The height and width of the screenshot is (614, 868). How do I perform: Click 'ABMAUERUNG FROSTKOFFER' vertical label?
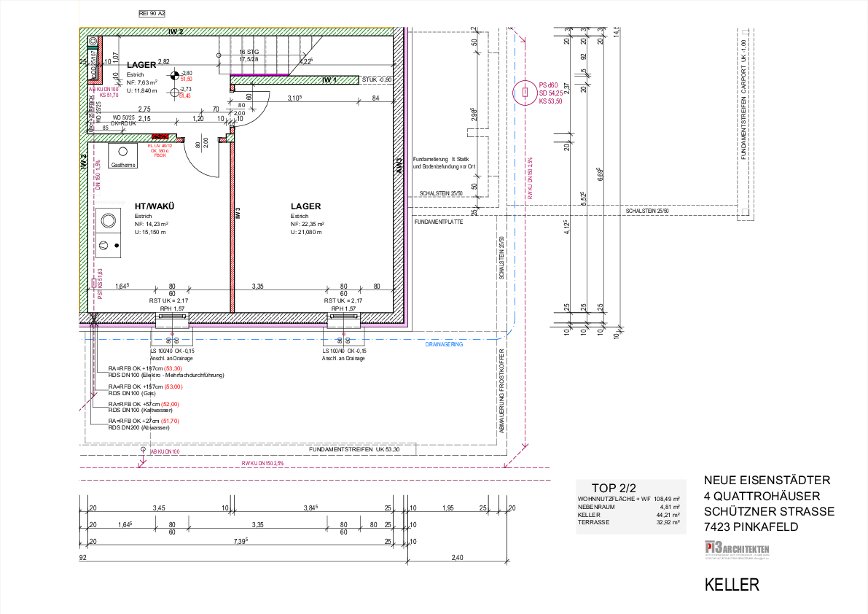pyautogui.click(x=501, y=391)
